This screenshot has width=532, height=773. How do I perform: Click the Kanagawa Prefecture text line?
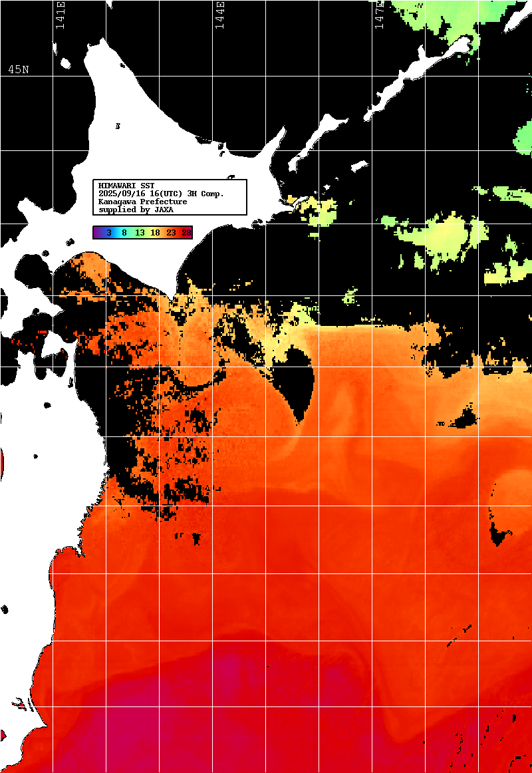(x=142, y=202)
